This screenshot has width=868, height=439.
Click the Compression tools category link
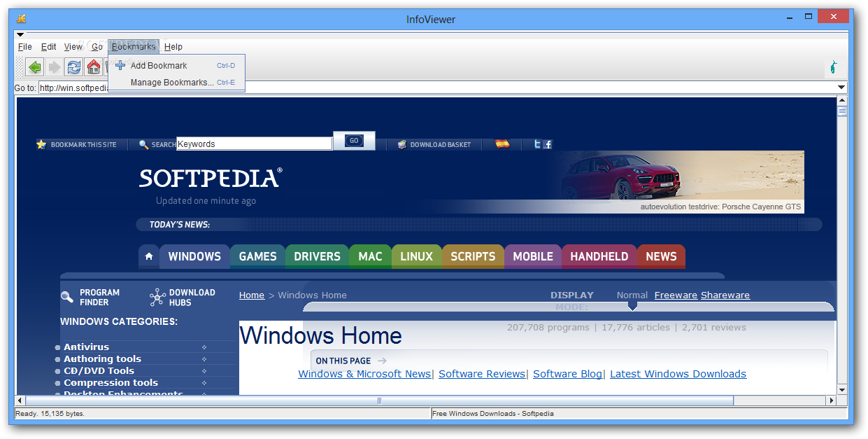point(111,383)
